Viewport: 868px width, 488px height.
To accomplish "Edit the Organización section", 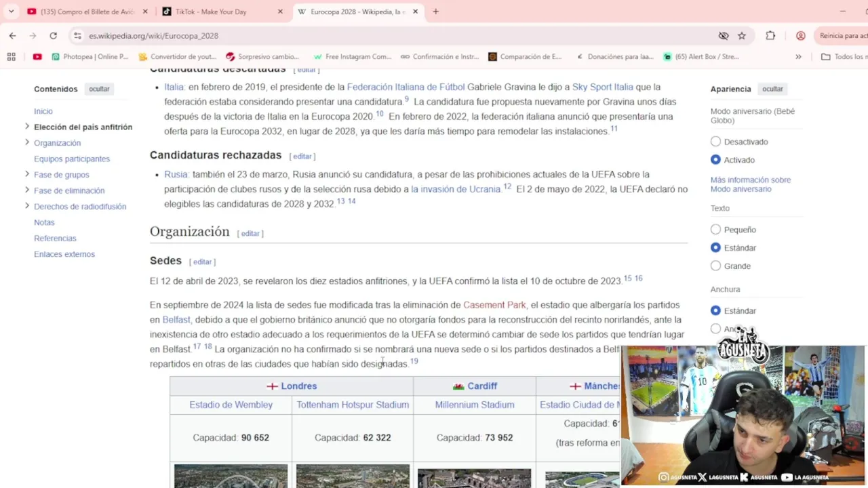I will [250, 233].
